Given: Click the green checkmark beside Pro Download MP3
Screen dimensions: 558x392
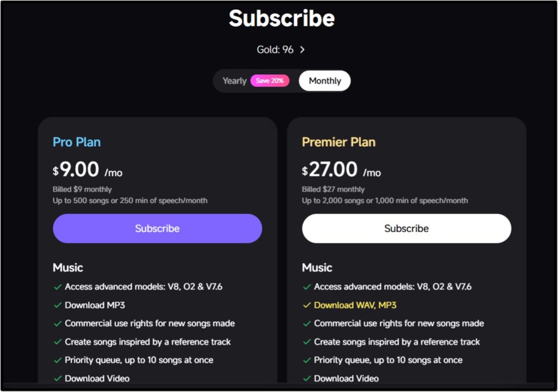Looking at the screenshot, I should click(57, 305).
